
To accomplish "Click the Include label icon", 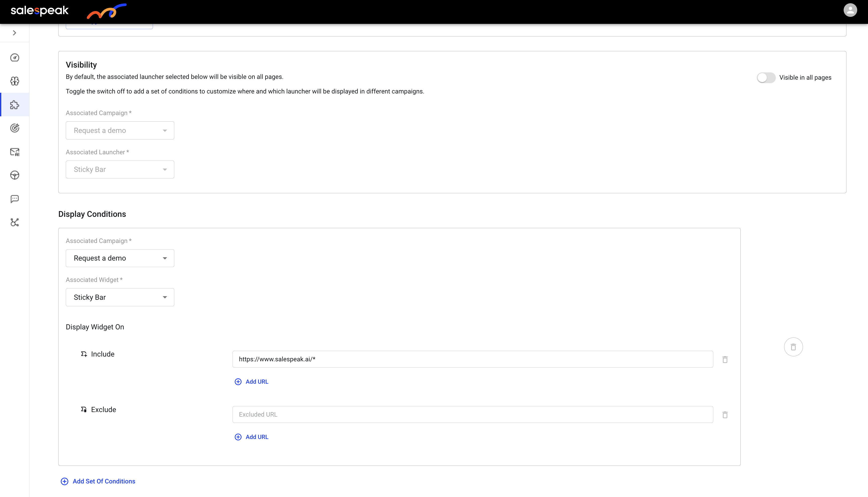I will 84,354.
